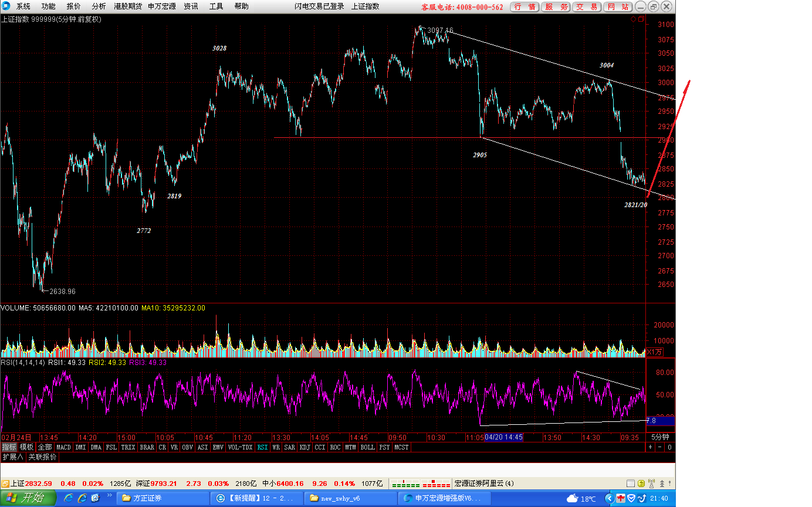Switch to the DMA indicator
The height and width of the screenshot is (507, 812).
(96, 447)
